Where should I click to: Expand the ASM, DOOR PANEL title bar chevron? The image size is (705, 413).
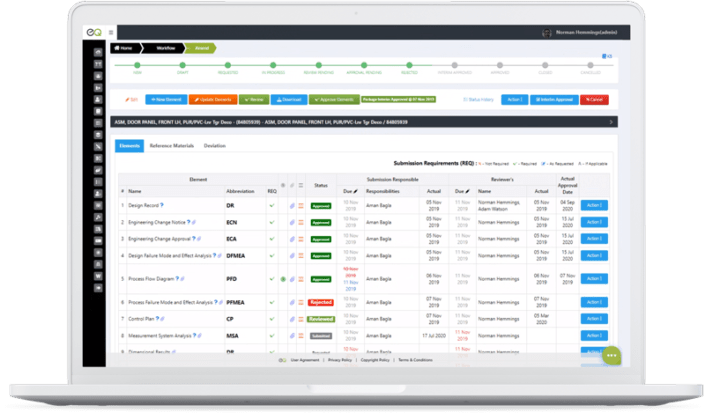point(611,122)
